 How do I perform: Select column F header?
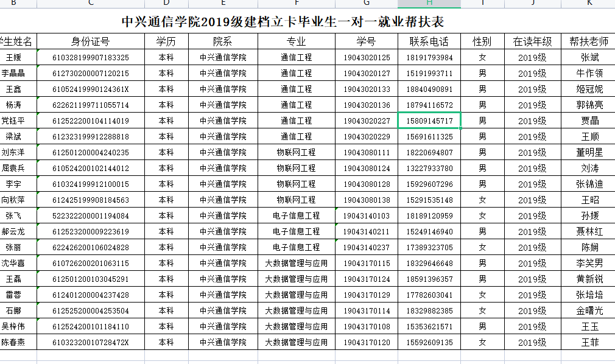297,4
